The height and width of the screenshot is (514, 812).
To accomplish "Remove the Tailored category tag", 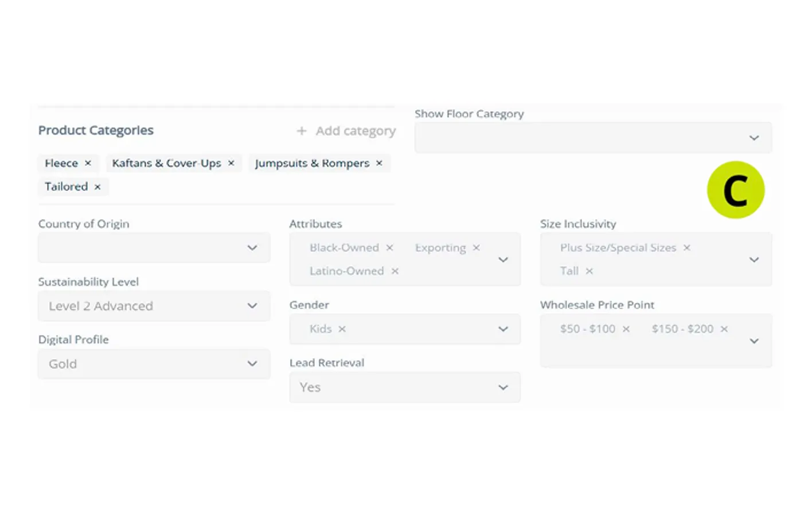I will point(97,187).
